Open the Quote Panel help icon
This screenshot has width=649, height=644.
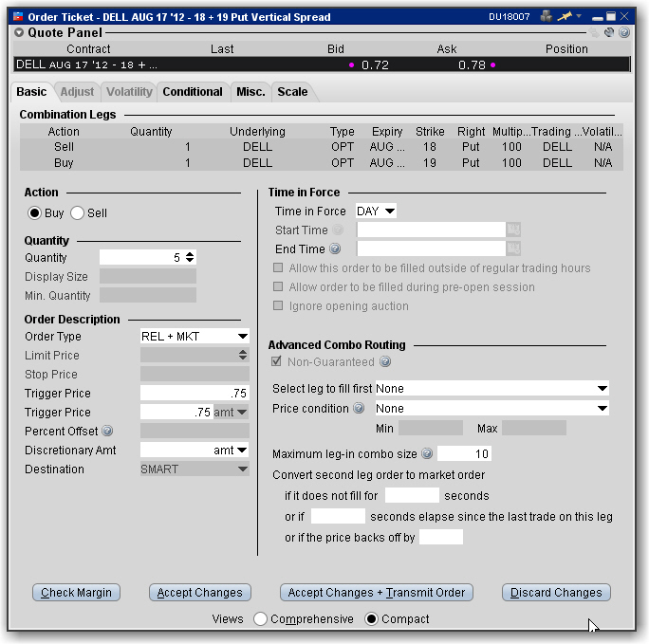[624, 32]
